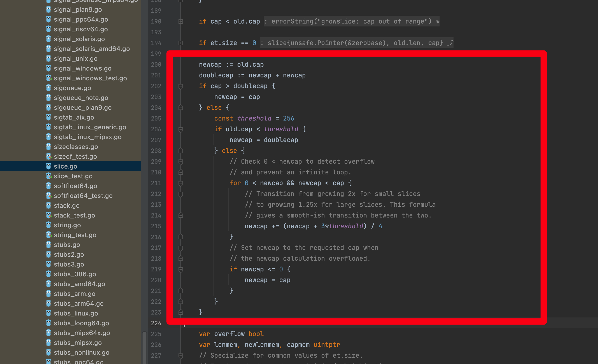Viewport: 598px width, 364px height.
Task: Click the Go file icon beside slice.go
Action: pos(48,166)
